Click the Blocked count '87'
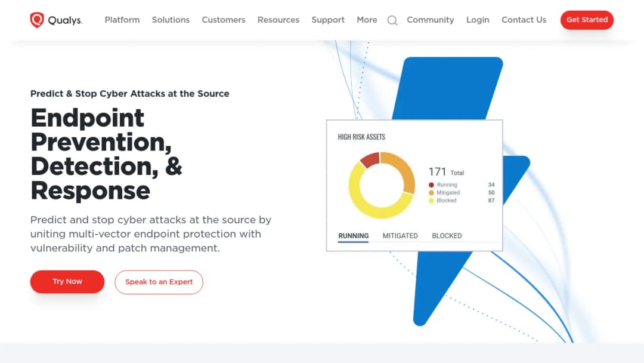The height and width of the screenshot is (363, 644). [x=491, y=201]
